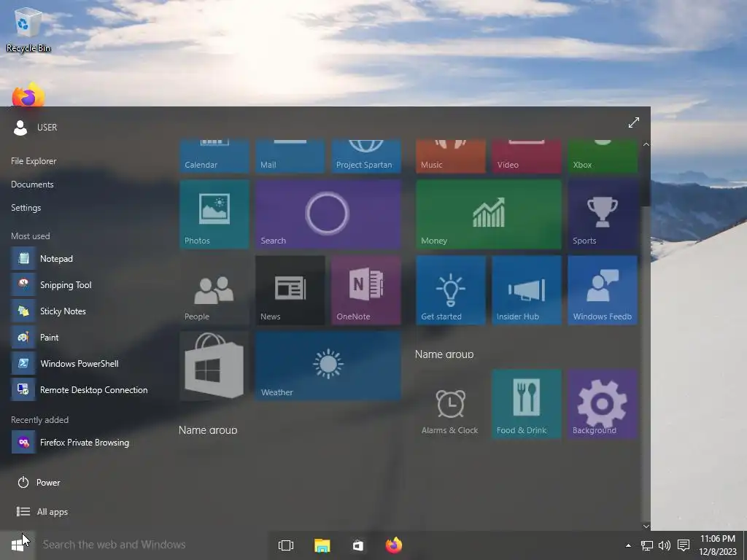Open the Photos tile
Viewport: 747px width, 560px height.
tap(214, 214)
